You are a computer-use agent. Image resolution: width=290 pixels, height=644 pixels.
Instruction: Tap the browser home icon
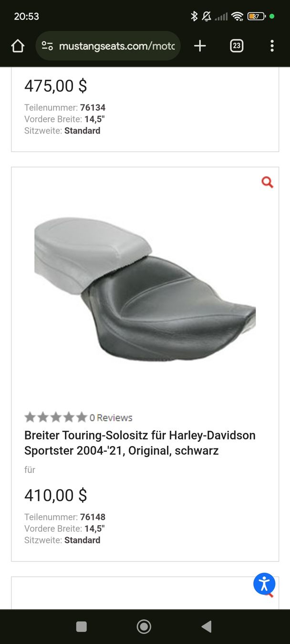[x=18, y=46]
